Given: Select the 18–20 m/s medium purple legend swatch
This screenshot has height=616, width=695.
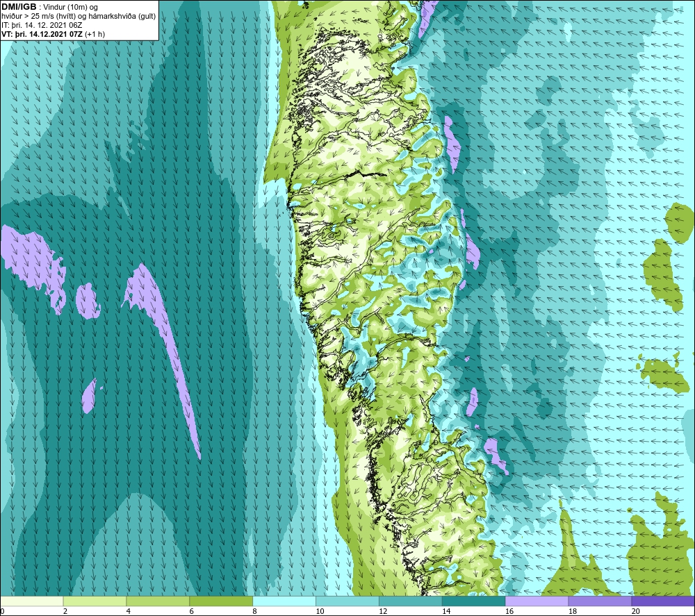Looking at the screenshot, I should [600, 601].
